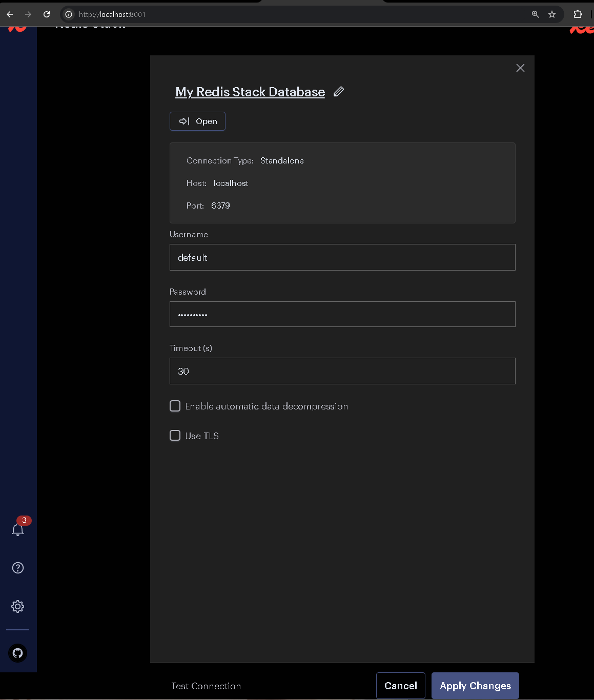The width and height of the screenshot is (594, 700).
Task: Check the Use TLS option
Action: pos(175,436)
